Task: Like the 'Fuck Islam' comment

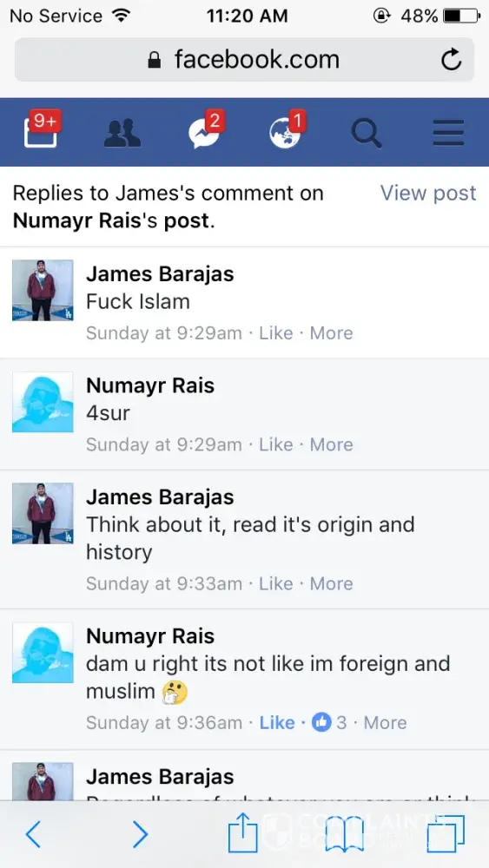Action: point(276,333)
